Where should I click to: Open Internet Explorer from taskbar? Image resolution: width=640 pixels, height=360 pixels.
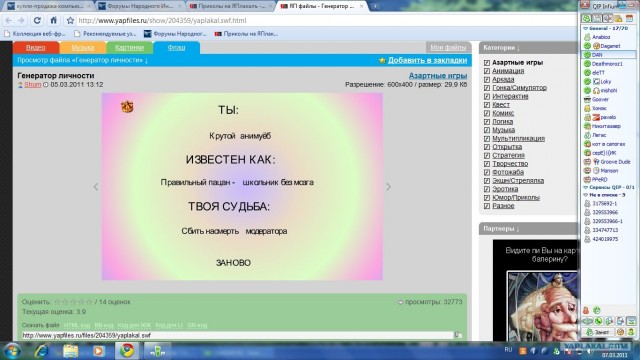(42, 351)
